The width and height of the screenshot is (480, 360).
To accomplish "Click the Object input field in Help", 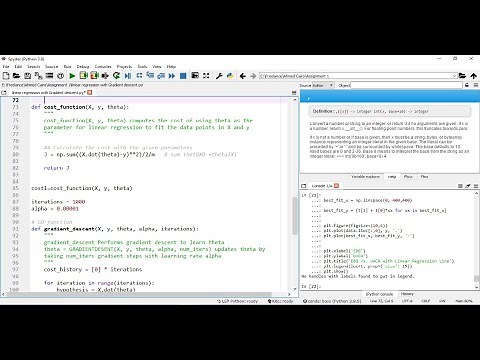I will pyautogui.click(x=406, y=85).
